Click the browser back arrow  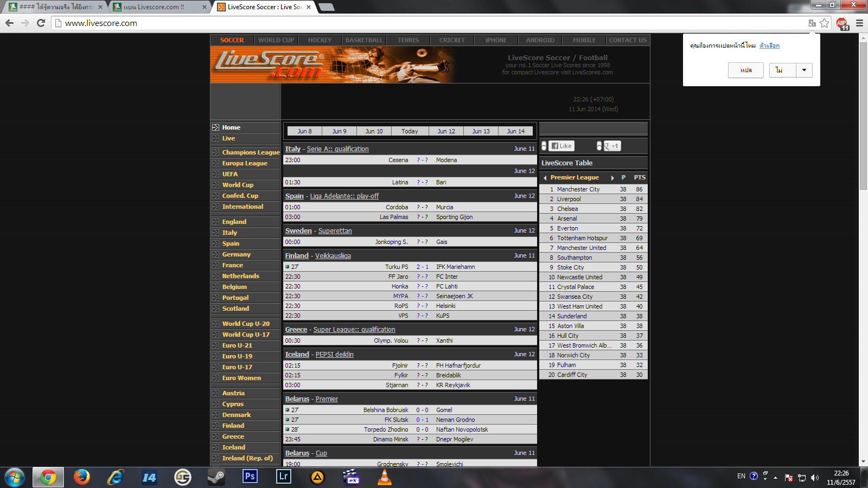[9, 23]
